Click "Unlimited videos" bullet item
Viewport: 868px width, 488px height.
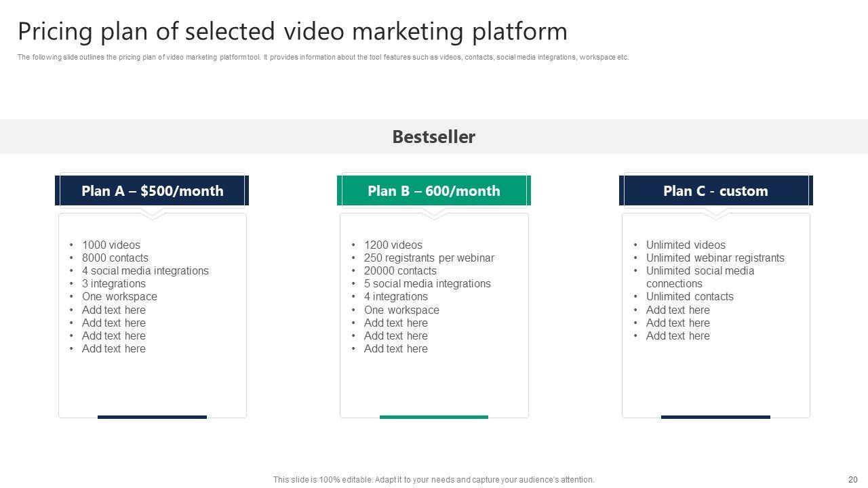686,245
